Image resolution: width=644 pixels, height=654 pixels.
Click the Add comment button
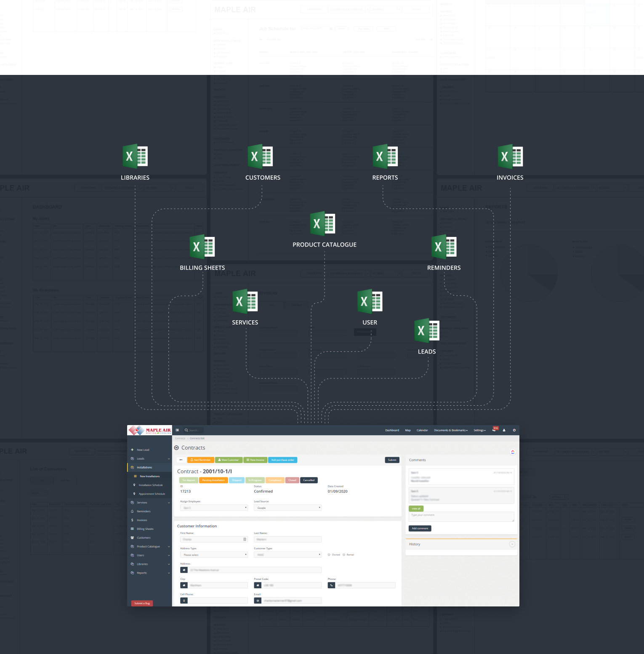point(420,529)
